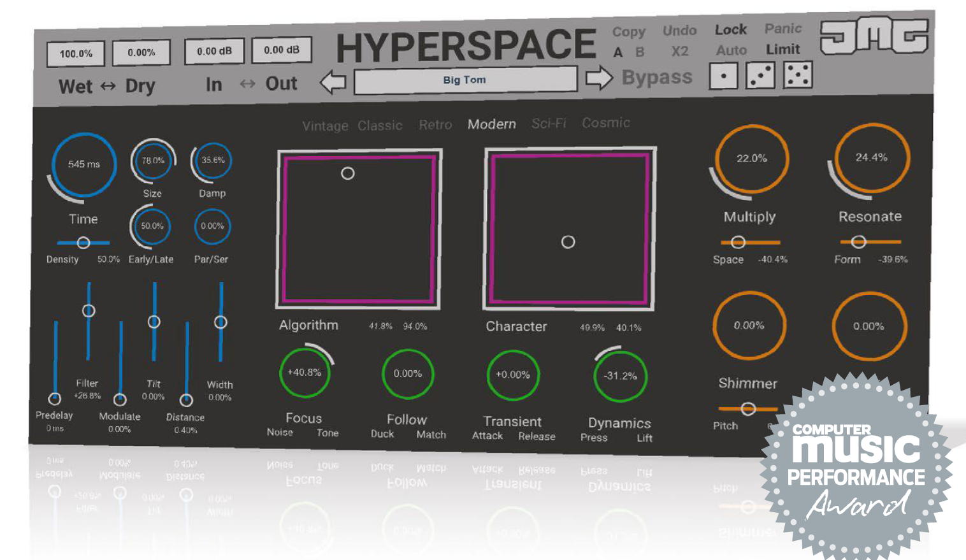This screenshot has height=560, width=966.
Task: Click the Multiply knob at 22.0%
Action: coord(751,159)
